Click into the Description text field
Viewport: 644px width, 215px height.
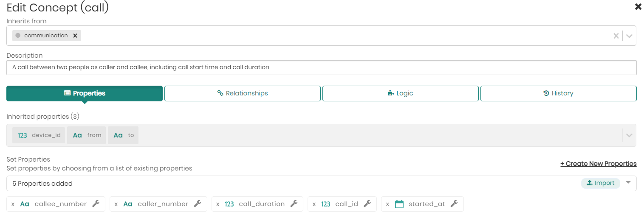[321, 67]
